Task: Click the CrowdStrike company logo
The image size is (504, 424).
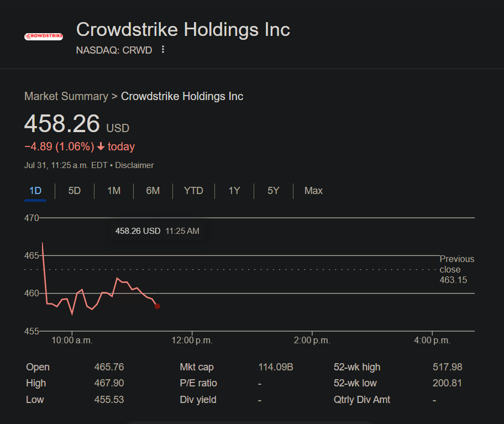Action: pyautogui.click(x=44, y=36)
